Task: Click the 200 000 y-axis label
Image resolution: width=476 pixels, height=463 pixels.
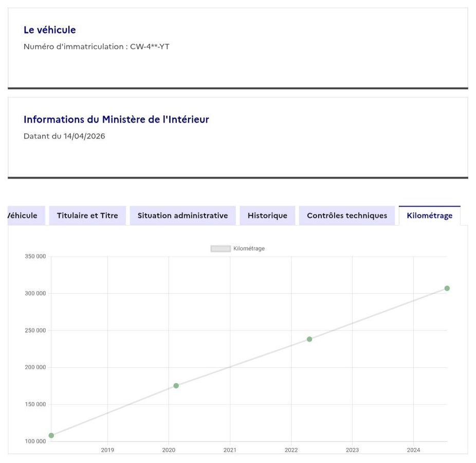Action: [35, 367]
